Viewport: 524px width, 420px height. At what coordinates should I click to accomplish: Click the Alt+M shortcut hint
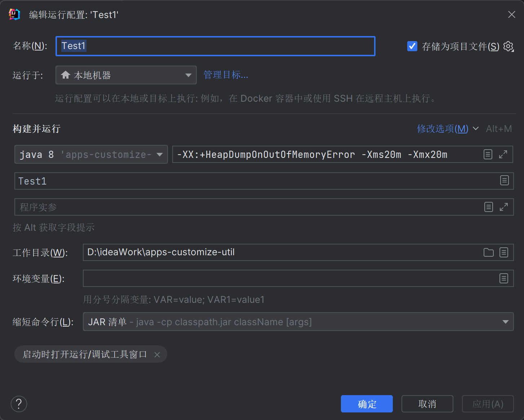tap(499, 129)
